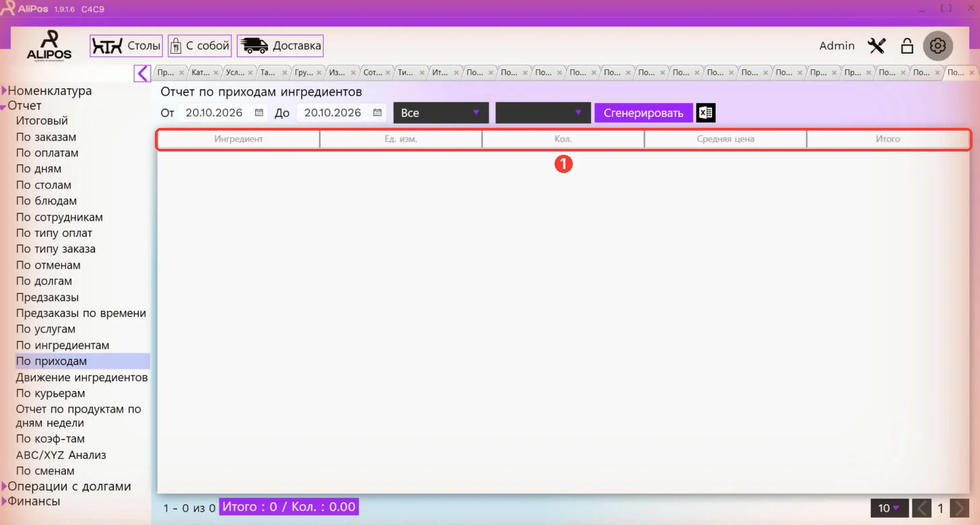Open the По сменам report

(45, 471)
